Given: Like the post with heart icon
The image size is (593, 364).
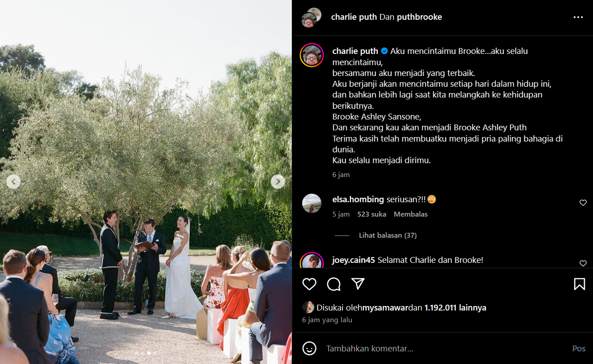Looking at the screenshot, I should 309,284.
